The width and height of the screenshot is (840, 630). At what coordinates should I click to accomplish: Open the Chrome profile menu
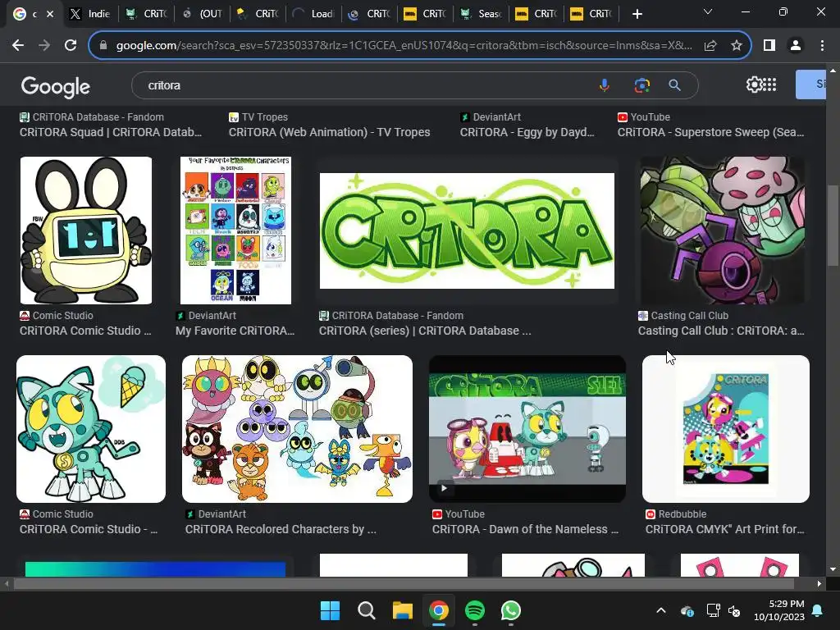[x=796, y=46]
